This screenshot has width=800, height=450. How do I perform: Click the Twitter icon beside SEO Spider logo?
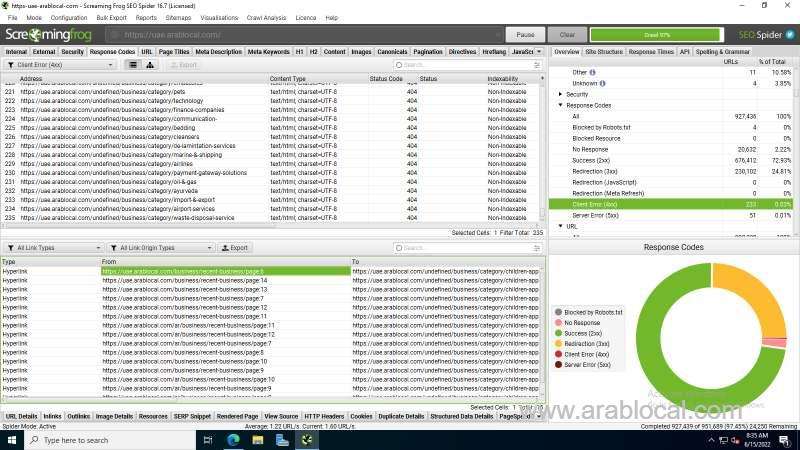790,35
